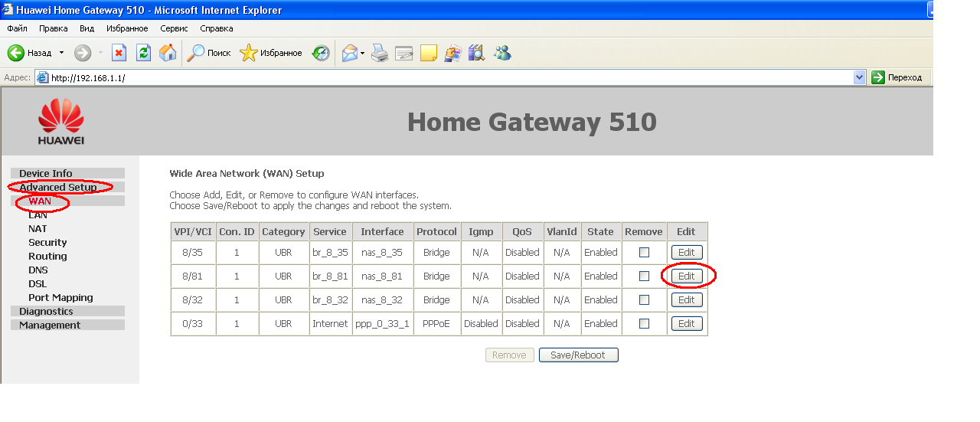The height and width of the screenshot is (422, 980).
Task: Click the Research books toolbar icon
Action: [477, 53]
